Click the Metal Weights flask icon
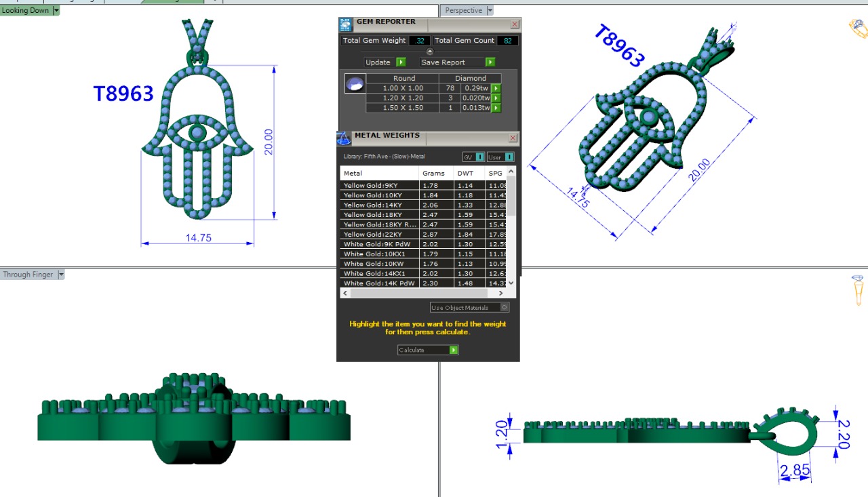 click(343, 138)
